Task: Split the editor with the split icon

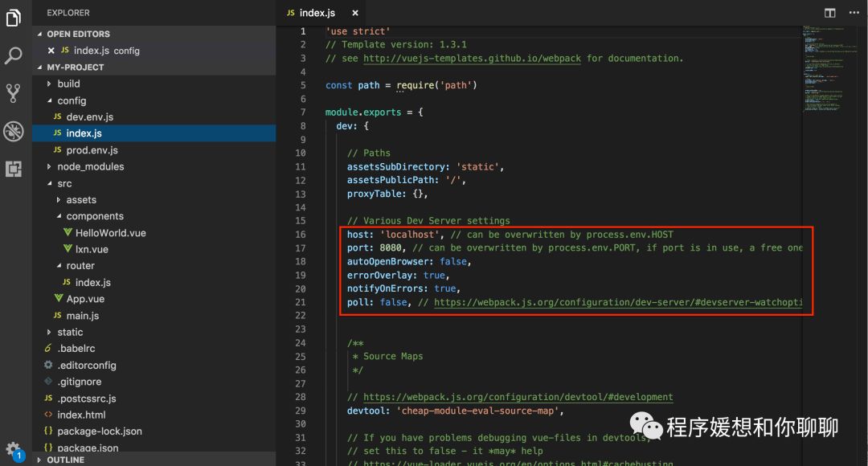Action: click(829, 13)
